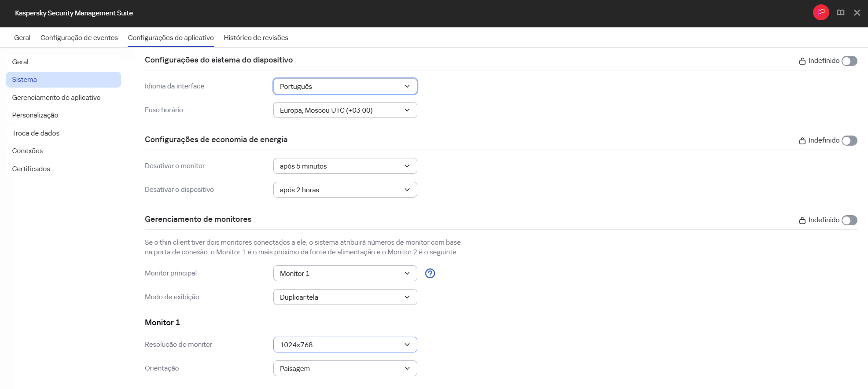Click the 'Monitor 1' section heading
The image size is (868, 389).
coord(162,323)
